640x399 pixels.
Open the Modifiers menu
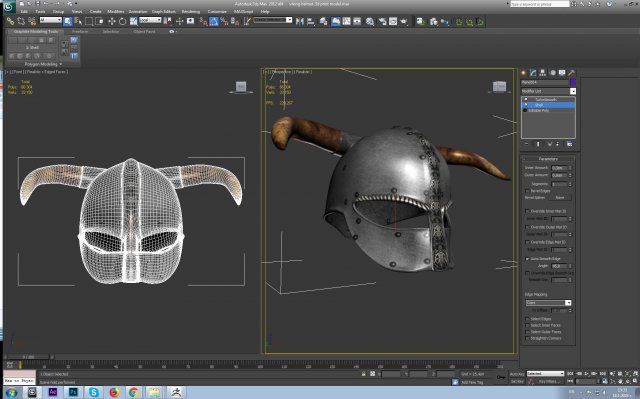[x=116, y=11]
